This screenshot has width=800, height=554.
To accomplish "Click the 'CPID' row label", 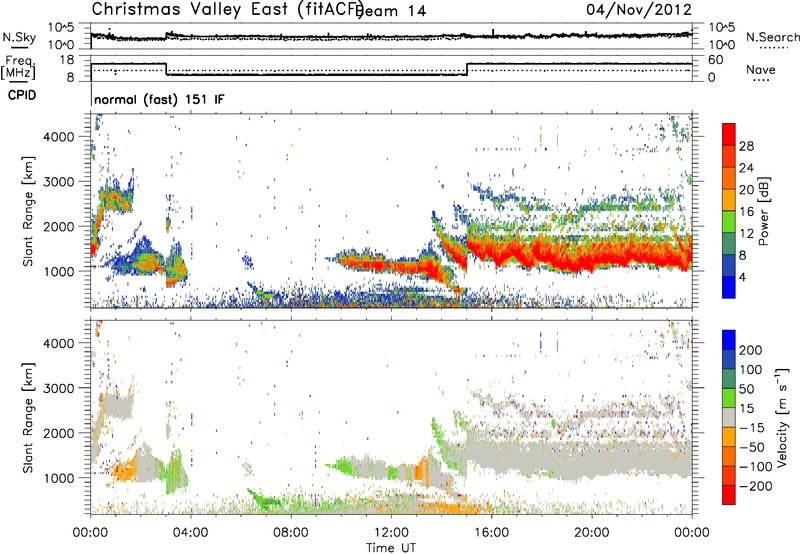I will tap(22, 95).
